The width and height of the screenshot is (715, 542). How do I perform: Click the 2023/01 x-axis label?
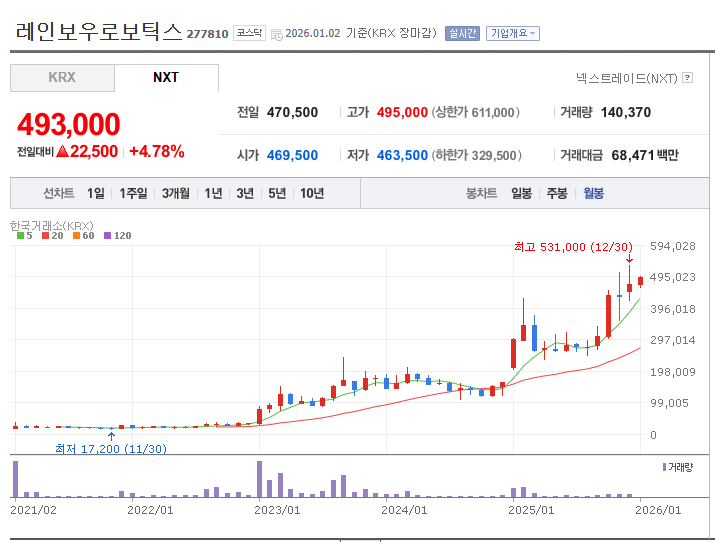[277, 510]
